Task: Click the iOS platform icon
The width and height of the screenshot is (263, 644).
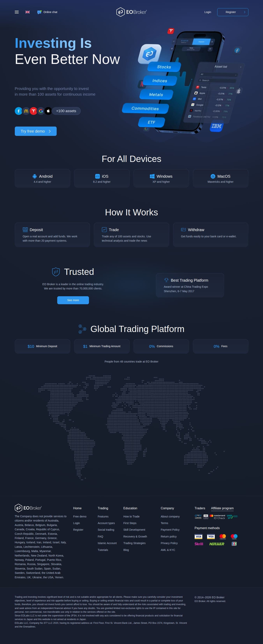Action: click(98, 176)
